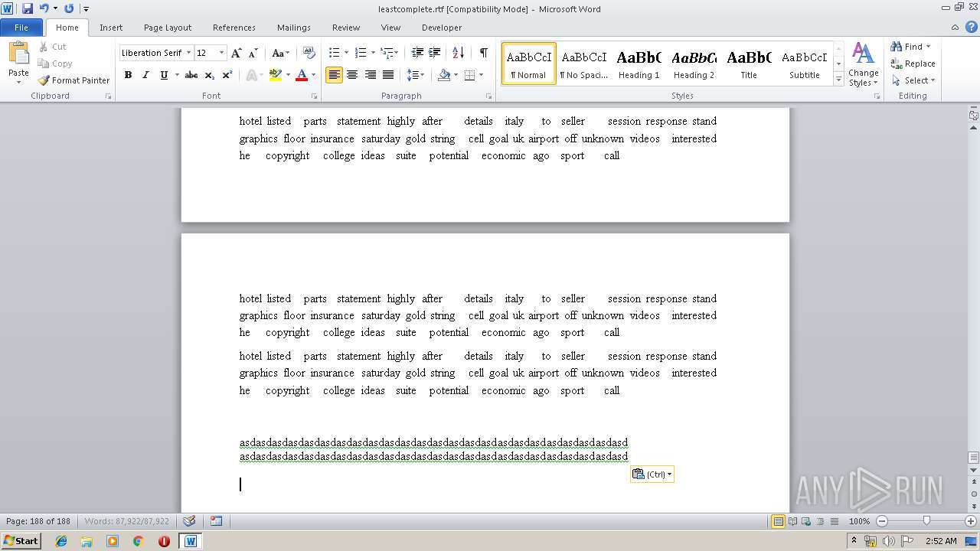Click the Shading paint bucket icon
The height and width of the screenshot is (551, 980).
pyautogui.click(x=444, y=75)
